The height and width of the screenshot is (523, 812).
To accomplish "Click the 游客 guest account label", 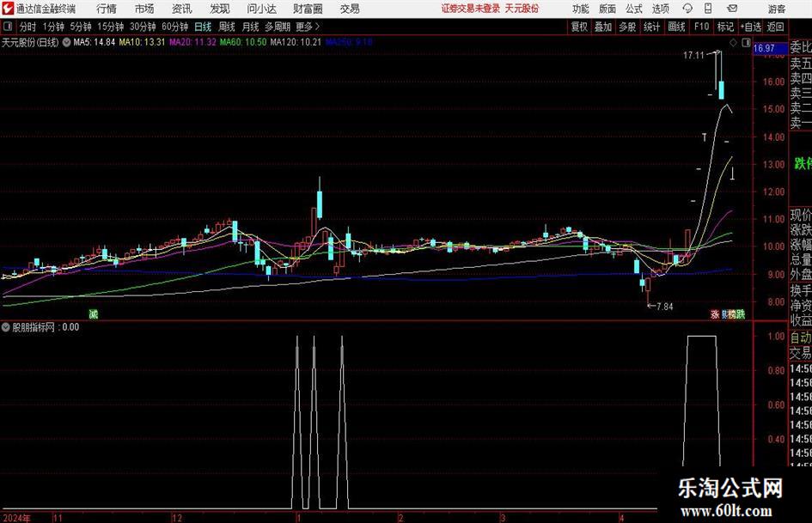I will click(777, 9).
